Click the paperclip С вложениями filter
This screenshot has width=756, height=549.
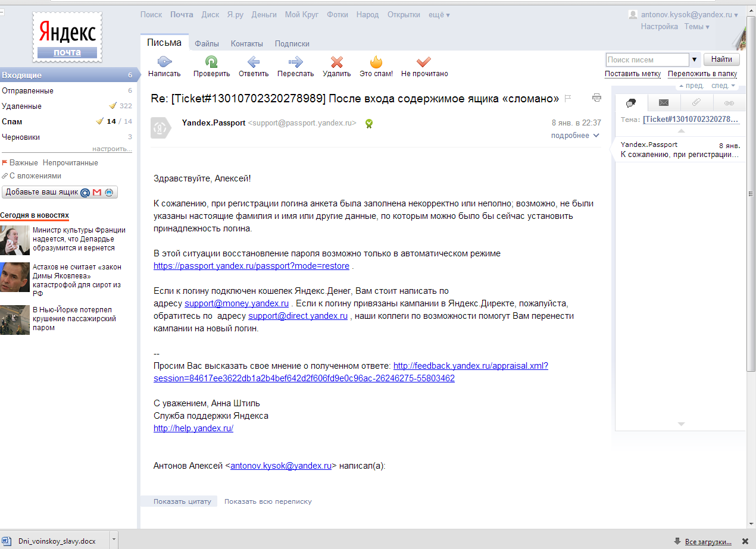tap(5, 176)
